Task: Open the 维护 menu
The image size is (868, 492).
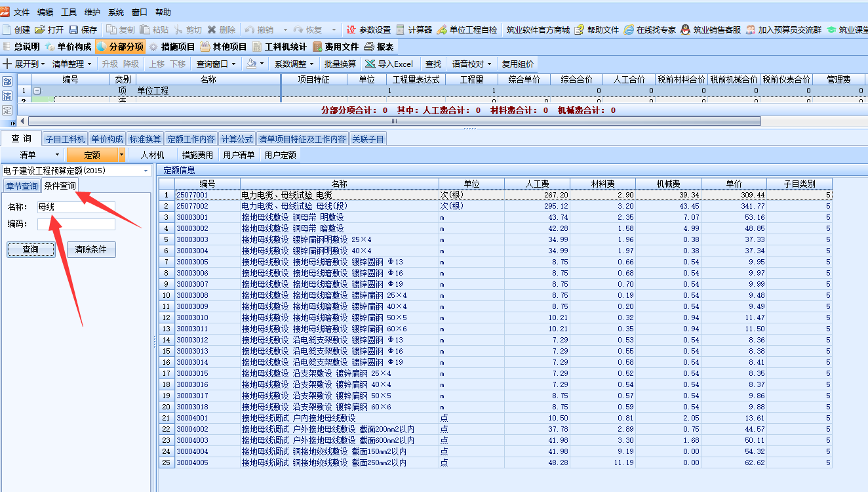Action: click(92, 12)
